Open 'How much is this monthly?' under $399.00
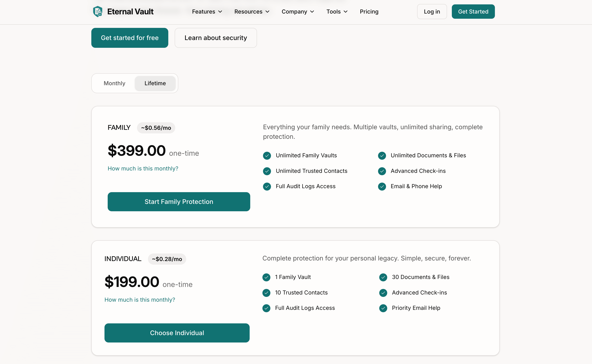The height and width of the screenshot is (364, 592). (143, 168)
